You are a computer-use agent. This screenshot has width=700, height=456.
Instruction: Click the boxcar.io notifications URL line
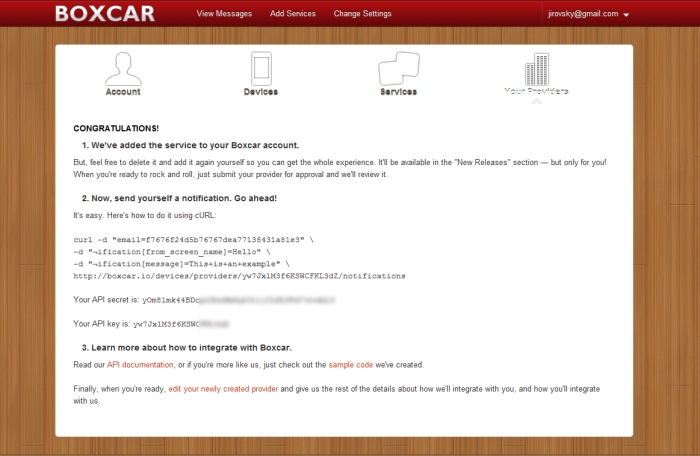239,276
